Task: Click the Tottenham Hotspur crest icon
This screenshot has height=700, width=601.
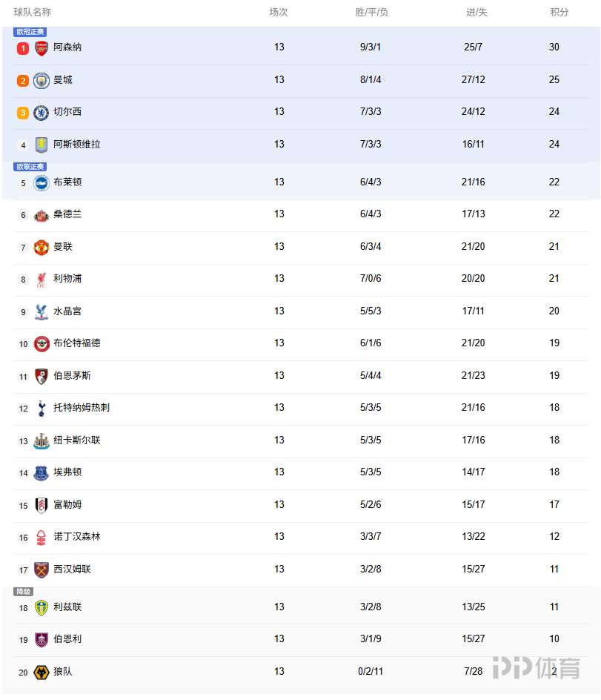Action: [x=41, y=408]
